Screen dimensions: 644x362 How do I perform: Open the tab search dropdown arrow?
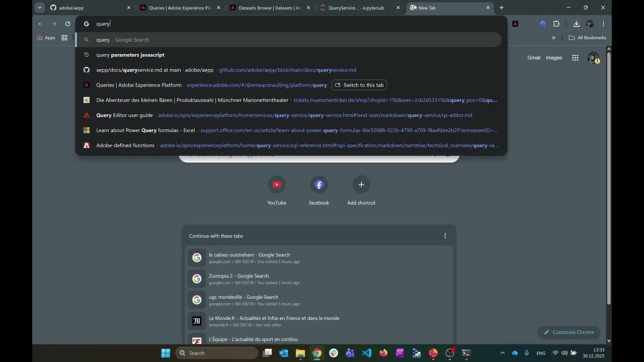40,8
